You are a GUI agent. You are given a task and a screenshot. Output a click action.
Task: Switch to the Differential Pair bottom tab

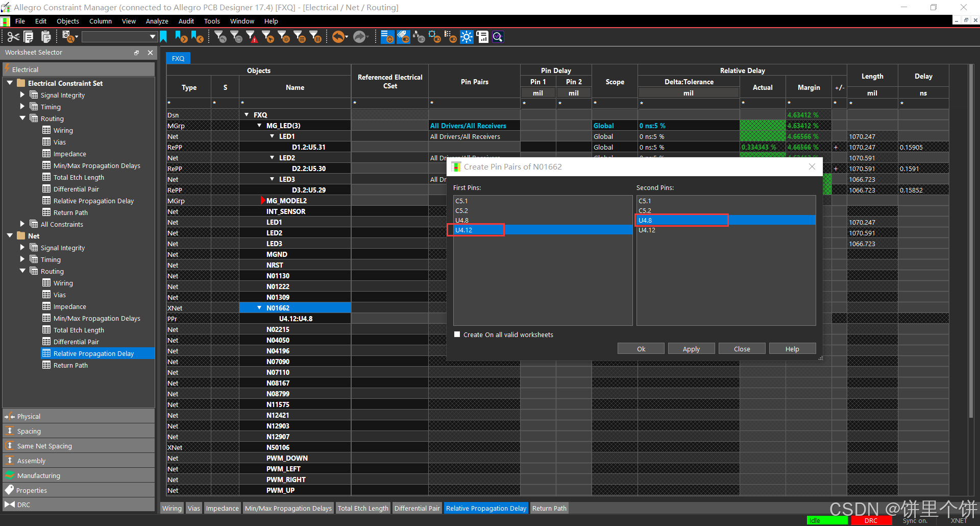(417, 508)
